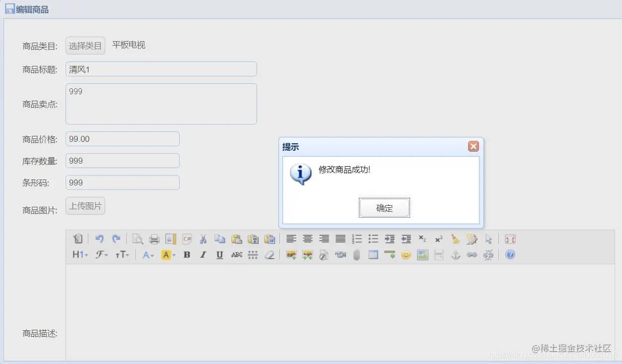
Task: Insert a hyperlink with chain icon
Action: [x=472, y=255]
